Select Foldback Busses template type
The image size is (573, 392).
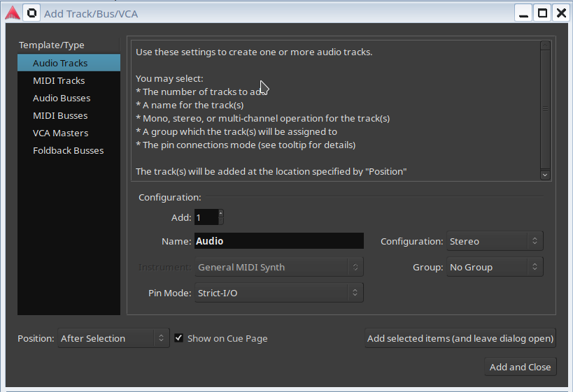coord(68,150)
